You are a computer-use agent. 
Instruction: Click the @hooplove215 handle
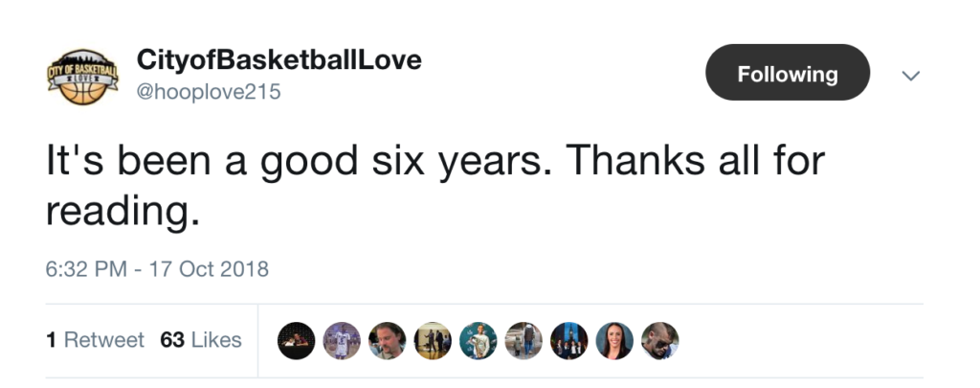[210, 92]
